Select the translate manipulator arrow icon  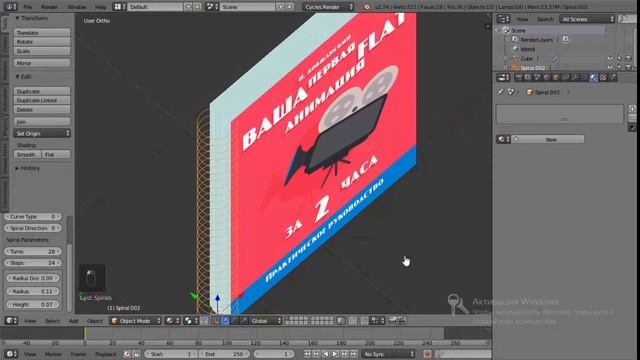pyautogui.click(x=225, y=321)
